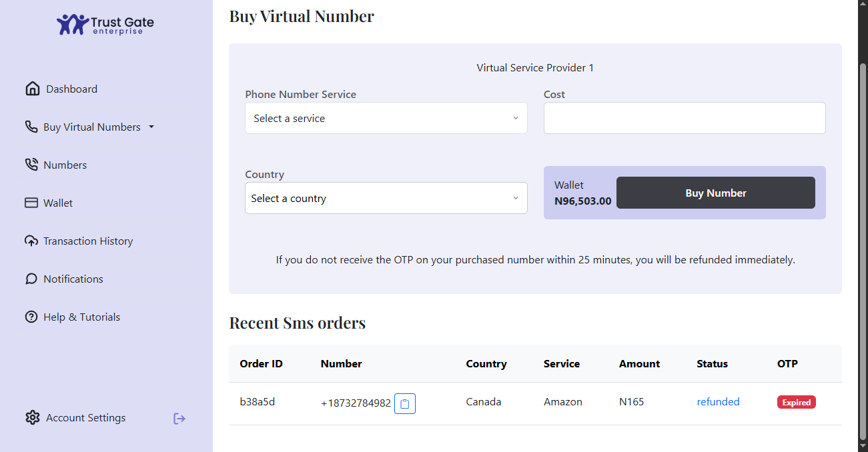Click the Help & Tutorials question icon
The height and width of the screenshot is (452, 868).
click(31, 317)
